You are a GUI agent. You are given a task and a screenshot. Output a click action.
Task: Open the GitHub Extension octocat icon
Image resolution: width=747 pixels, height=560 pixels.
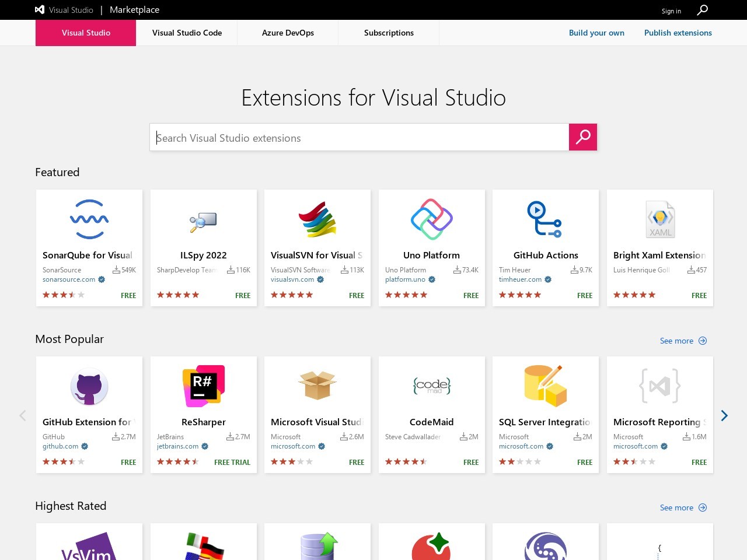pos(89,386)
